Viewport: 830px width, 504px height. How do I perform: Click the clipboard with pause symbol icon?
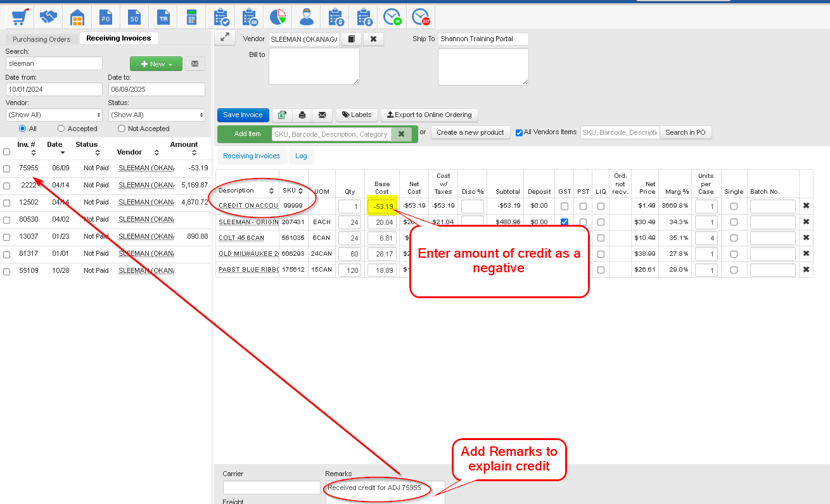click(249, 17)
